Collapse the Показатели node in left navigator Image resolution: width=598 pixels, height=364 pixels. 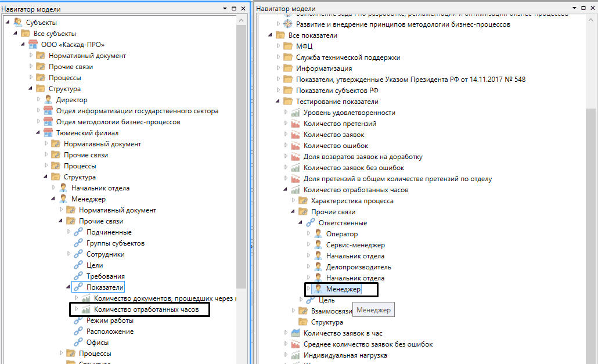69,287
